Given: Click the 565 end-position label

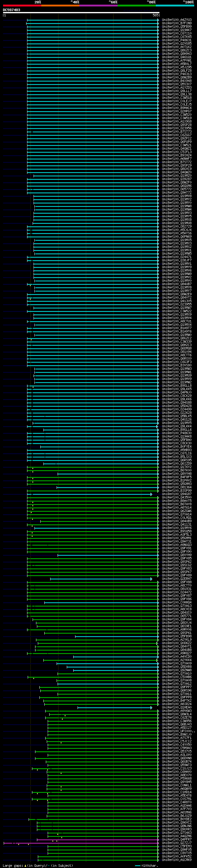Looking at the screenshot, I should pyautogui.click(x=155, y=15).
